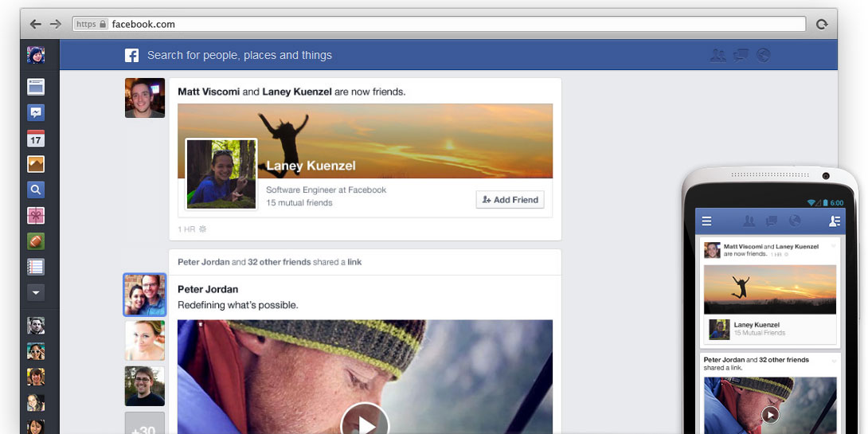This screenshot has width=868, height=434.
Task: Open messages icon in desktop header
Action: click(x=741, y=56)
